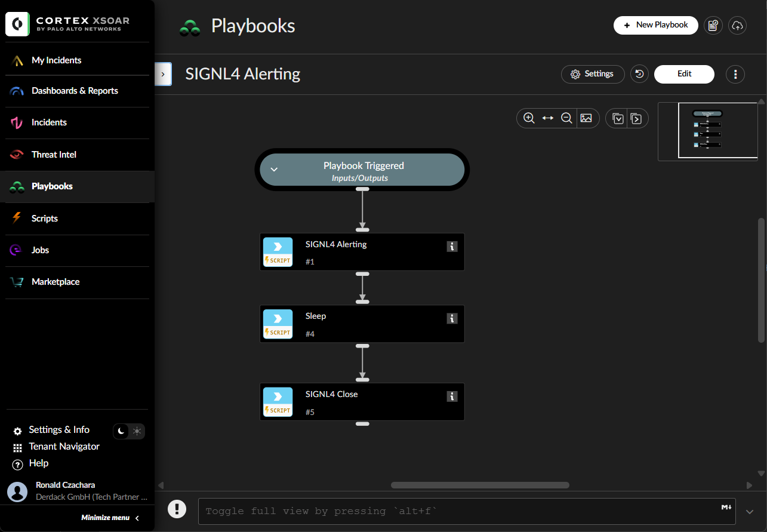This screenshot has width=767, height=532.
Task: Zoom out of the playbook canvas
Action: 567,118
